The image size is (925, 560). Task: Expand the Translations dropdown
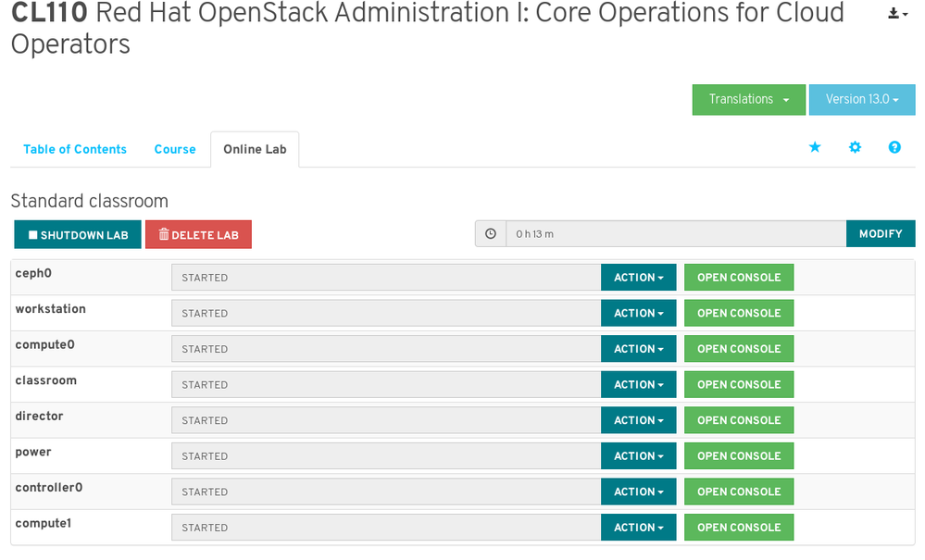[748, 100]
